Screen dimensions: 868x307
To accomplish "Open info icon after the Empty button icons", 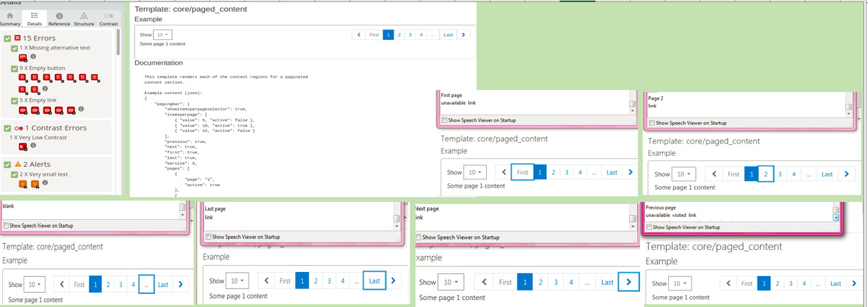I will tap(45, 89).
